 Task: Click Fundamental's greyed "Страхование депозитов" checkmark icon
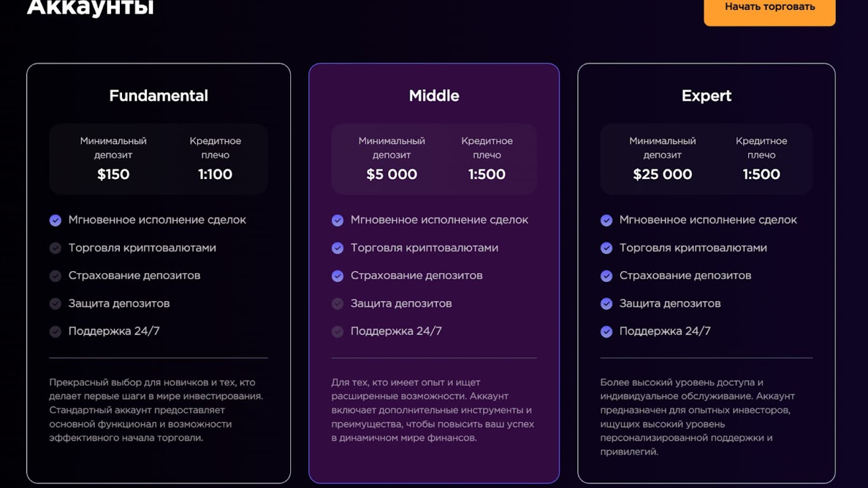tap(55, 276)
